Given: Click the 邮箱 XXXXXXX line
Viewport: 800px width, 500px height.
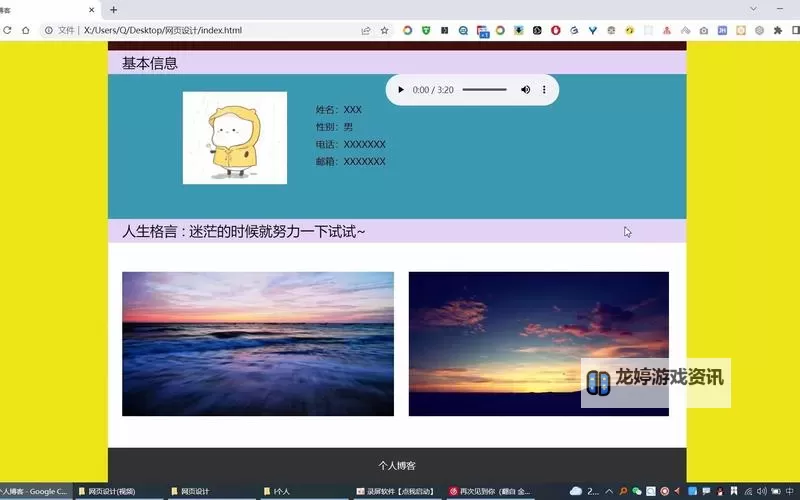Looking at the screenshot, I should 351,162.
